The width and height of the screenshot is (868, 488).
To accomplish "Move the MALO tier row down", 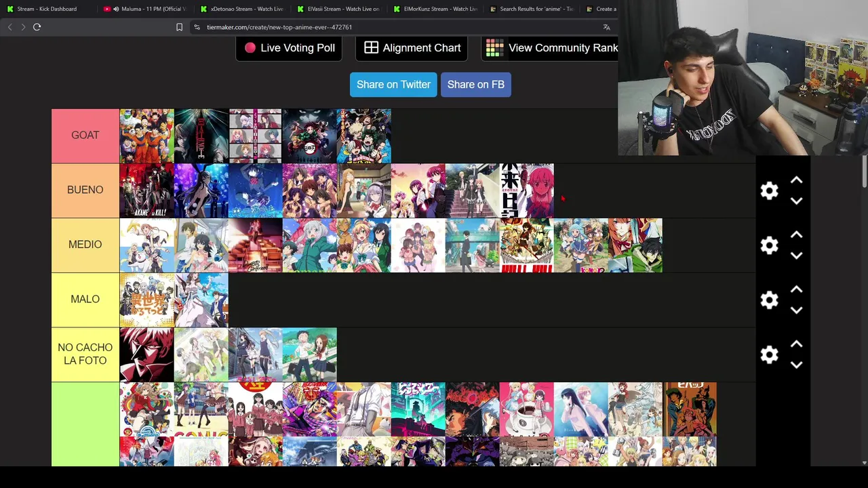I will (x=796, y=310).
